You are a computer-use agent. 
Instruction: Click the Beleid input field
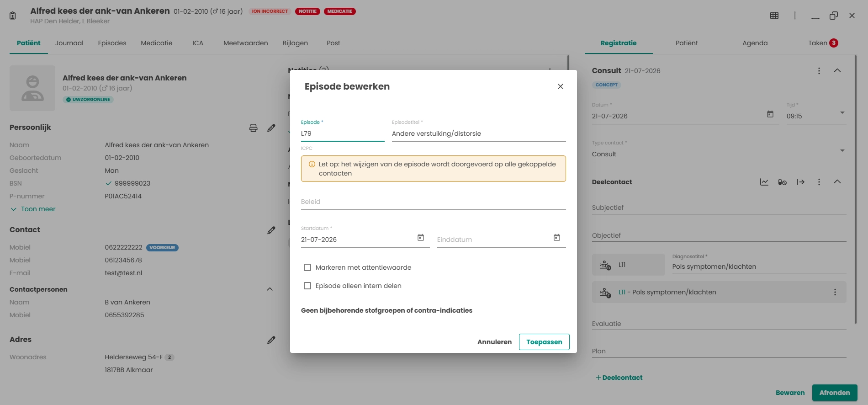[434, 202]
